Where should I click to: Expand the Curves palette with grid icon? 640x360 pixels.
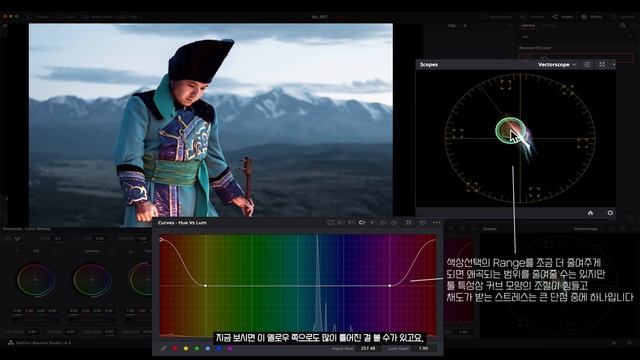(x=409, y=222)
